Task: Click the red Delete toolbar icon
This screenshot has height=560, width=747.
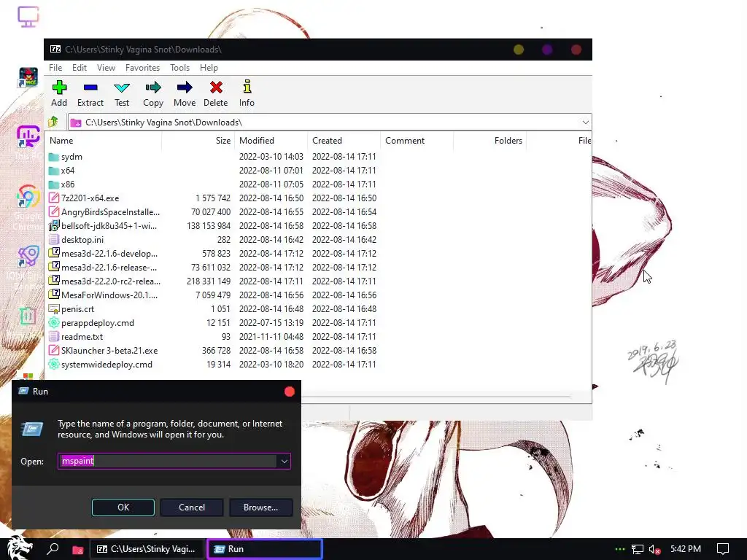Action: click(216, 87)
